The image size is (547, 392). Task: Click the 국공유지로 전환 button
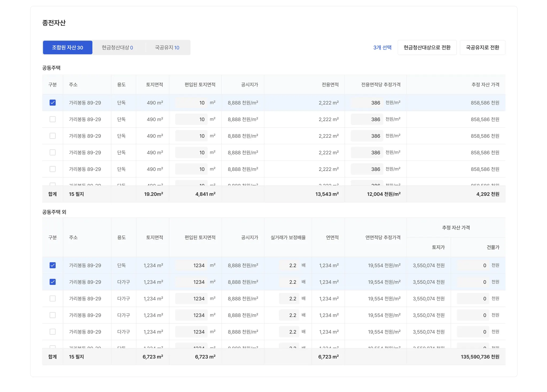pos(482,48)
